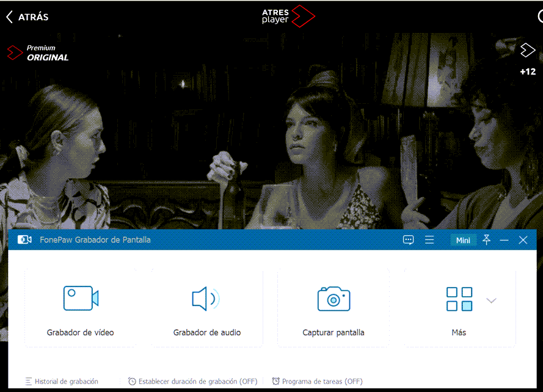Click the video recorder camera icon
This screenshot has height=392, width=543.
[x=81, y=299]
